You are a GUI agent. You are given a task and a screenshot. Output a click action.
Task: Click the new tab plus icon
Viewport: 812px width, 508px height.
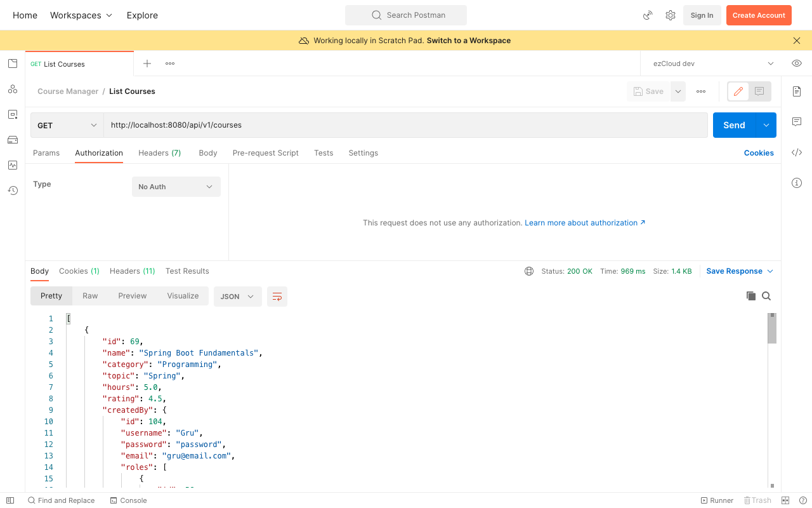click(147, 63)
